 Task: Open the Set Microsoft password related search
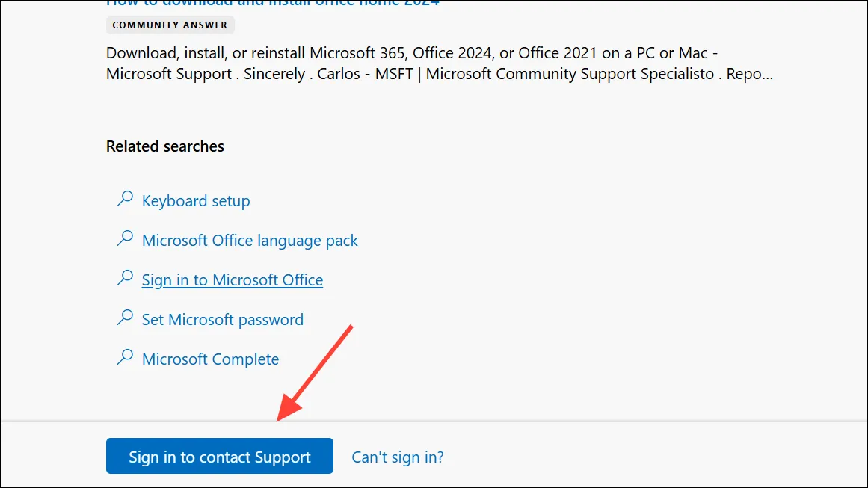point(223,320)
